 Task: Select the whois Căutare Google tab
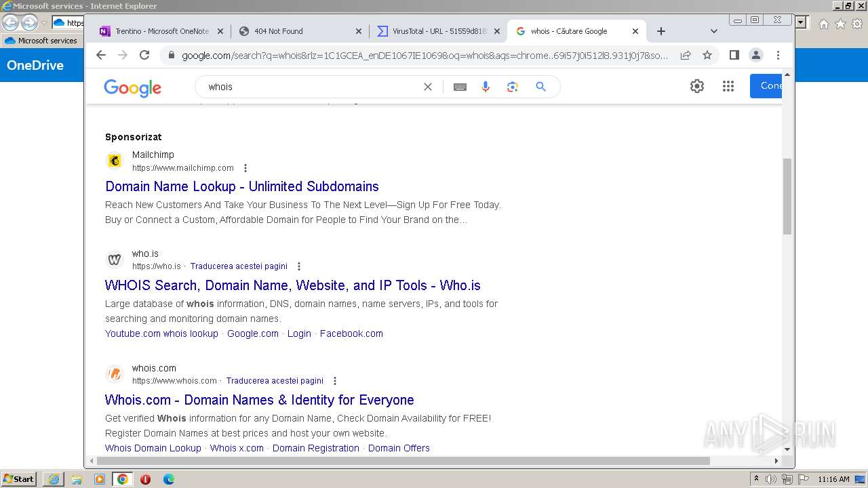tap(576, 31)
